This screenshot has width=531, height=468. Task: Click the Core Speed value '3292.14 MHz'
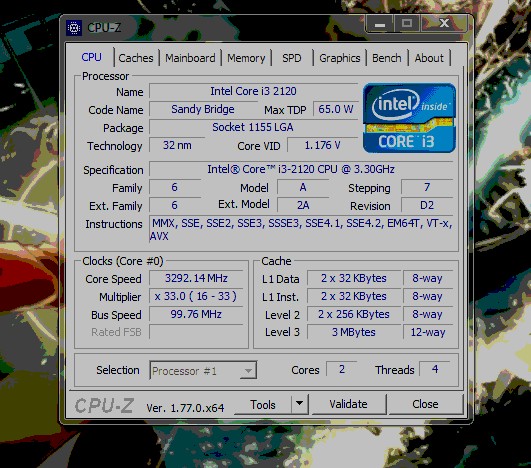196,278
